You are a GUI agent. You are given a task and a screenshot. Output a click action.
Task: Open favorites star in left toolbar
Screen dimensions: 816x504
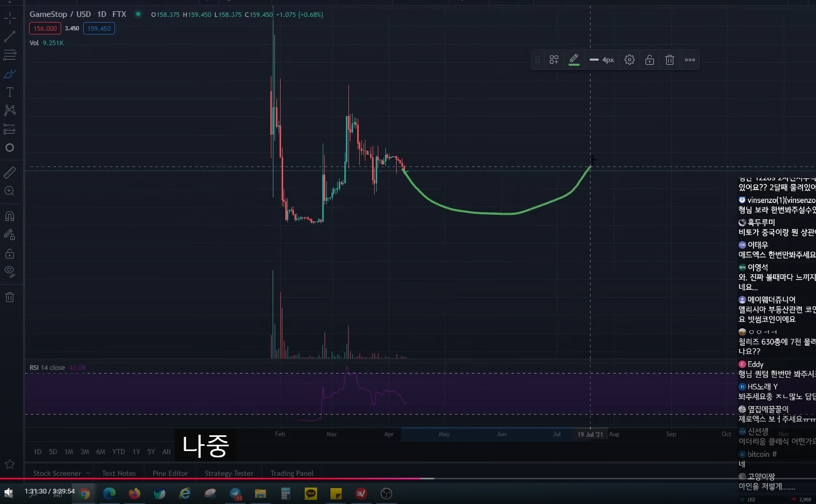(x=9, y=464)
